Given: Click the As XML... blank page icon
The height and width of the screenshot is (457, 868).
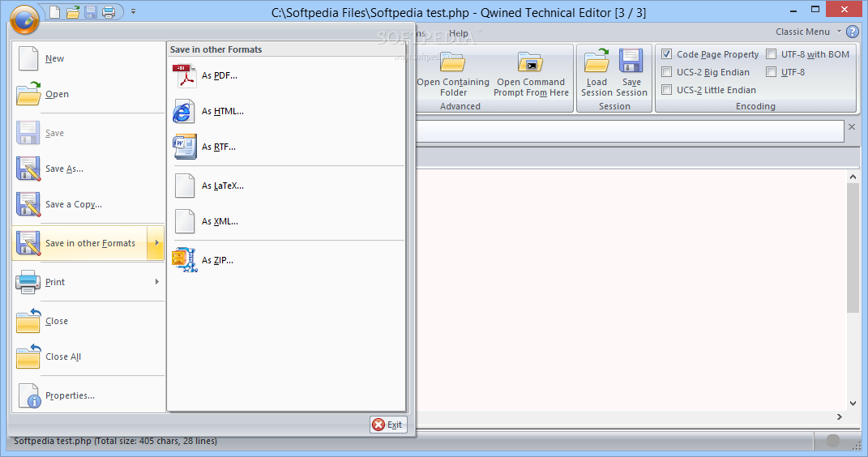Looking at the screenshot, I should pyautogui.click(x=184, y=221).
